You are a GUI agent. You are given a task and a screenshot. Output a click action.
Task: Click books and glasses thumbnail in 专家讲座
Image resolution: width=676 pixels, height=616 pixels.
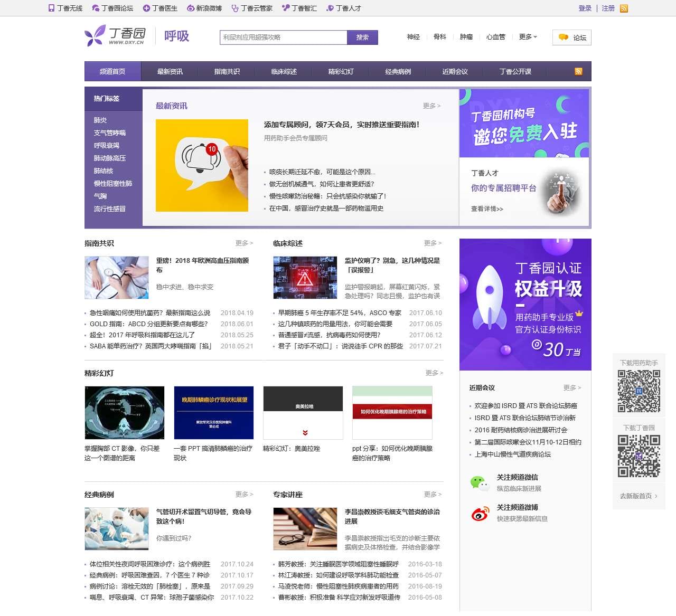click(x=305, y=529)
